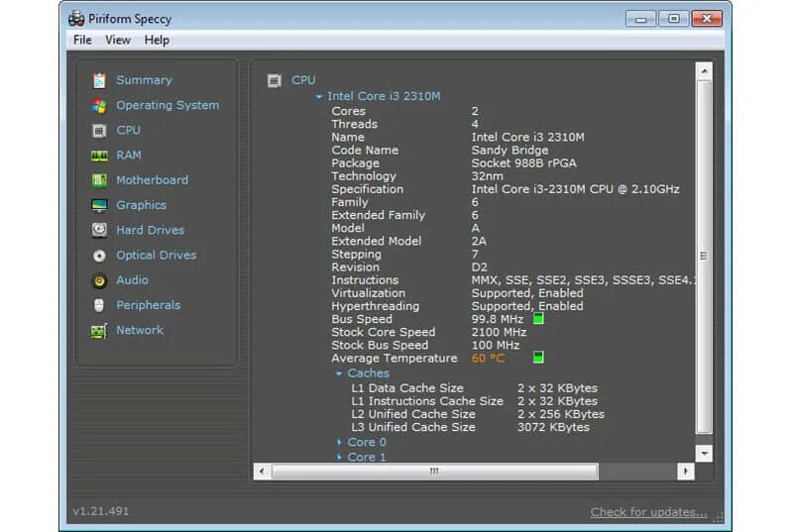Click the Stock Bus Speed 100 MHz value
793x532 pixels.
point(495,345)
